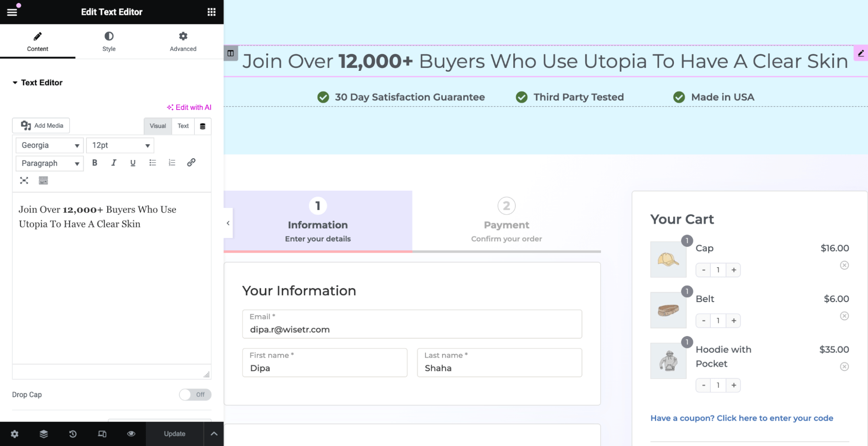Switch to the Content tab
Image resolution: width=868 pixels, height=446 pixels.
coord(38,42)
